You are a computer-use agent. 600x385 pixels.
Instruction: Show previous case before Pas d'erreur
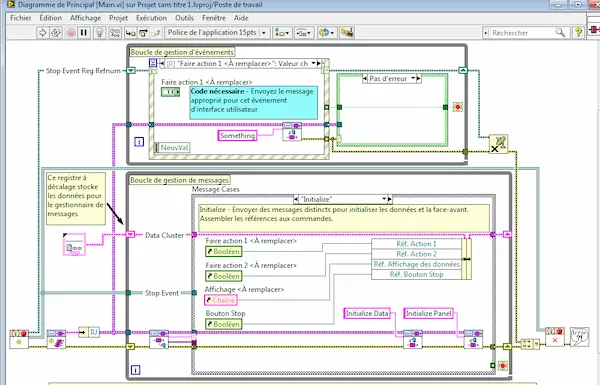point(365,79)
